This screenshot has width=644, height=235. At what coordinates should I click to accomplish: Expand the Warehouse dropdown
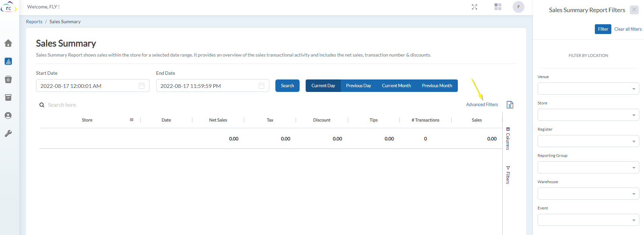pyautogui.click(x=588, y=194)
